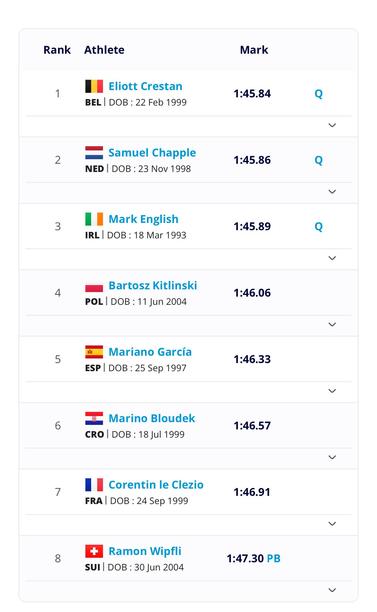This screenshot has width=377, height=612.
Task: Click the Ireland flag beside Mark English
Action: coord(94,219)
